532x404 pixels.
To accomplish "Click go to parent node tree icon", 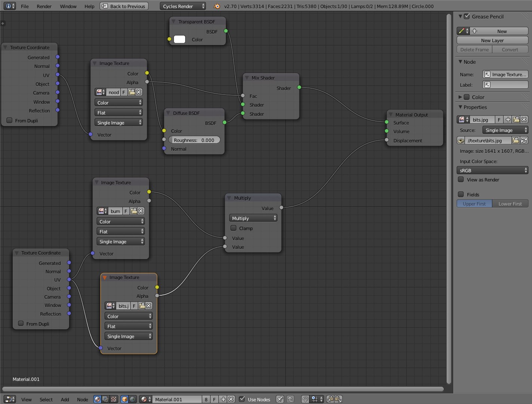I will coord(290,399).
